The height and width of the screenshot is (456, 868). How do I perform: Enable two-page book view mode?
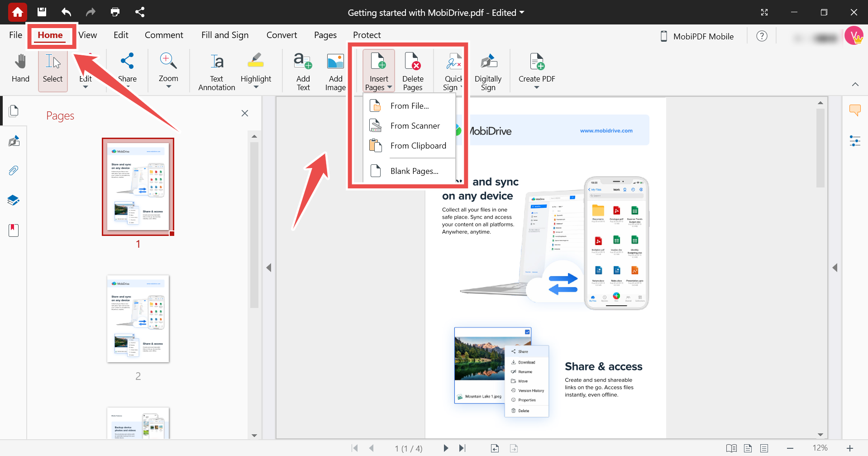pos(731,448)
